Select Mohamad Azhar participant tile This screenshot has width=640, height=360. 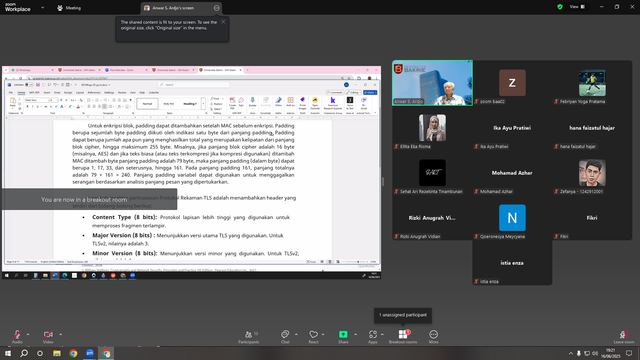tap(512, 173)
